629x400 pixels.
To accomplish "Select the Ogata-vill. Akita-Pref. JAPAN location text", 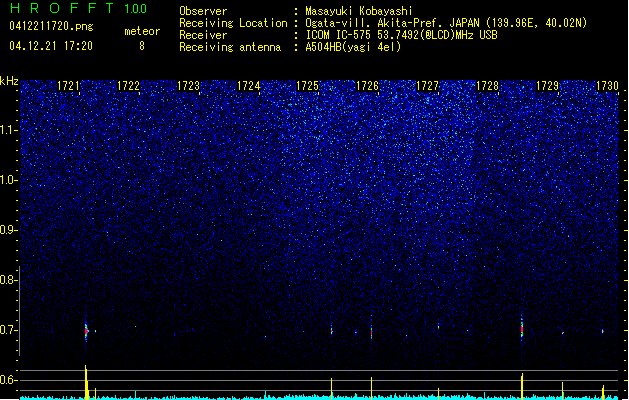I will (x=446, y=23).
